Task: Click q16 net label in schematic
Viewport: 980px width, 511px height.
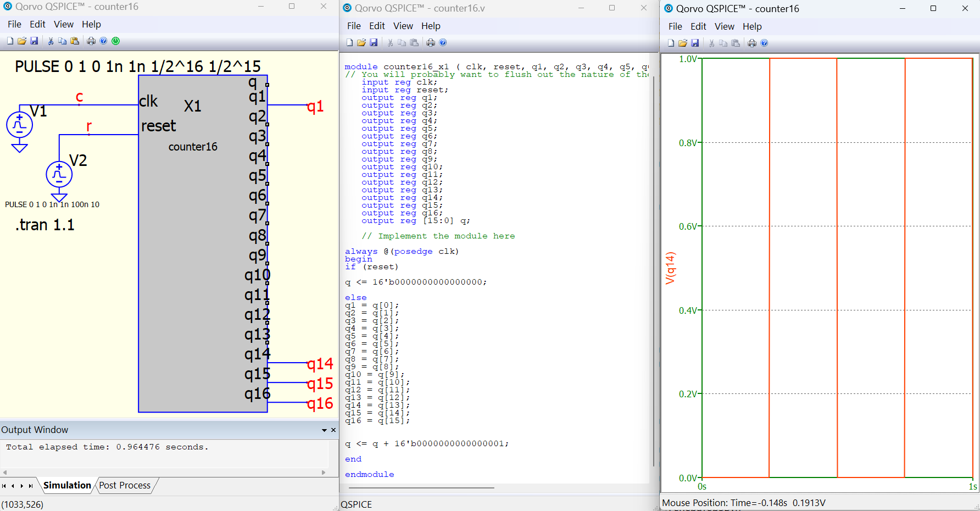Action: [320, 404]
